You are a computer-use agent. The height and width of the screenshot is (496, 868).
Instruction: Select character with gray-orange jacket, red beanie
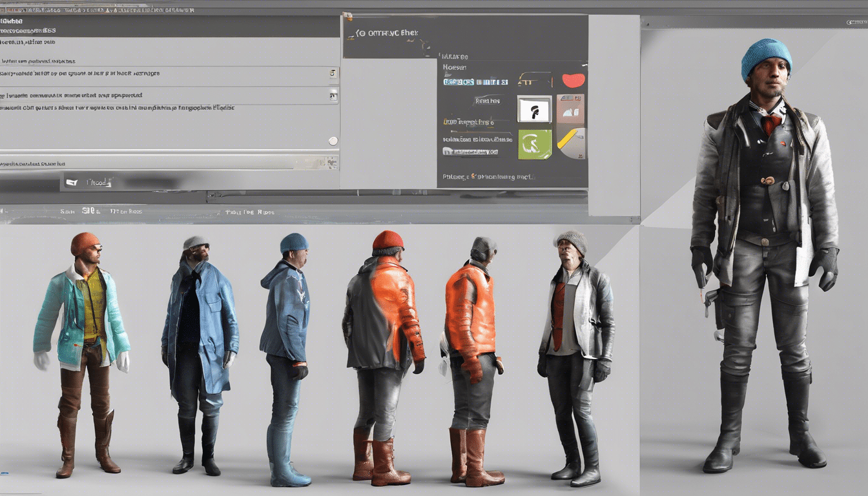[x=384, y=358]
